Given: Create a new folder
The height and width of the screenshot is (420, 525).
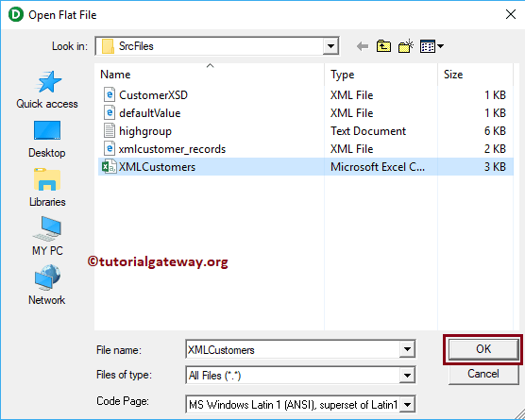Looking at the screenshot, I should (x=406, y=46).
